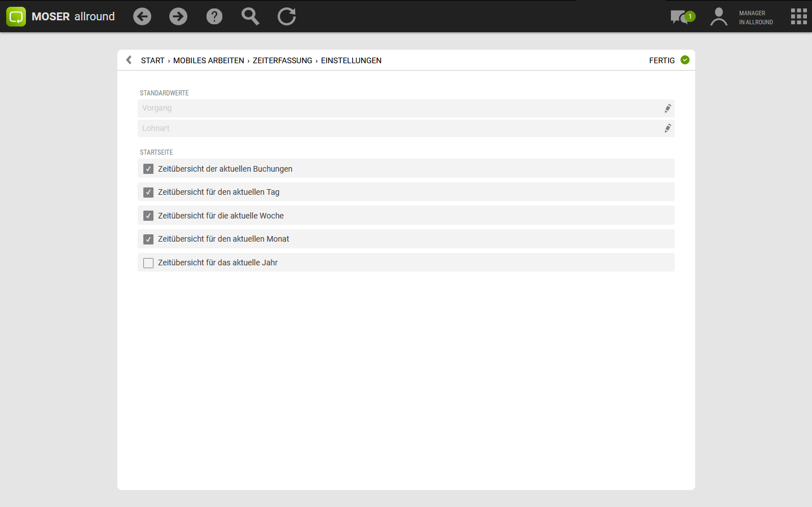Uncheck Zeitübersicht für den aktuellen Tag

[x=148, y=193]
